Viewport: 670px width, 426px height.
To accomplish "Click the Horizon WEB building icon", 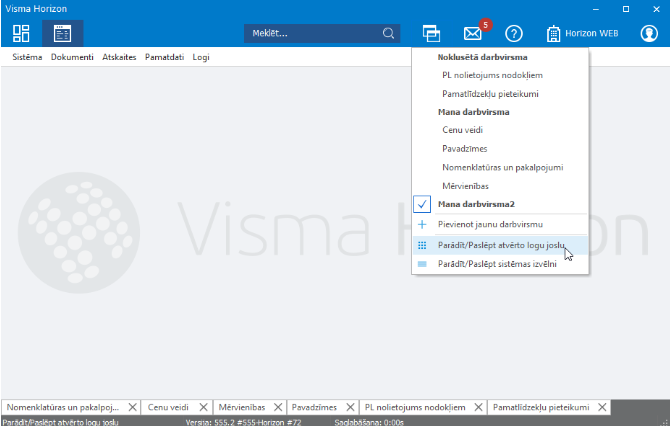I will point(553,33).
